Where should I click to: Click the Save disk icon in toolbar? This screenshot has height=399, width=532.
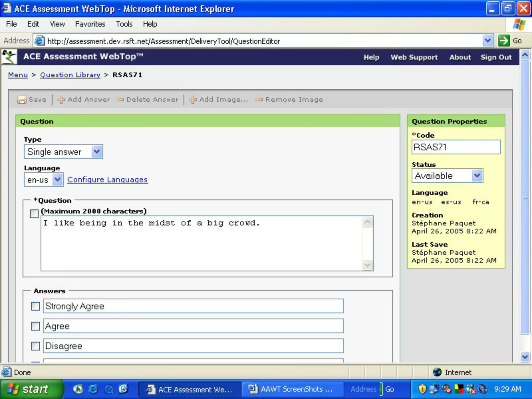pos(22,99)
